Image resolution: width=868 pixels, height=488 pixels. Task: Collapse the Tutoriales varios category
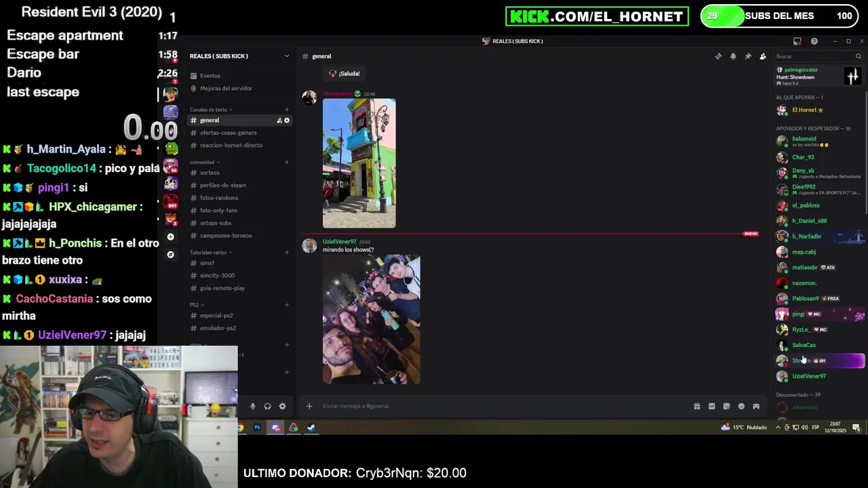210,252
